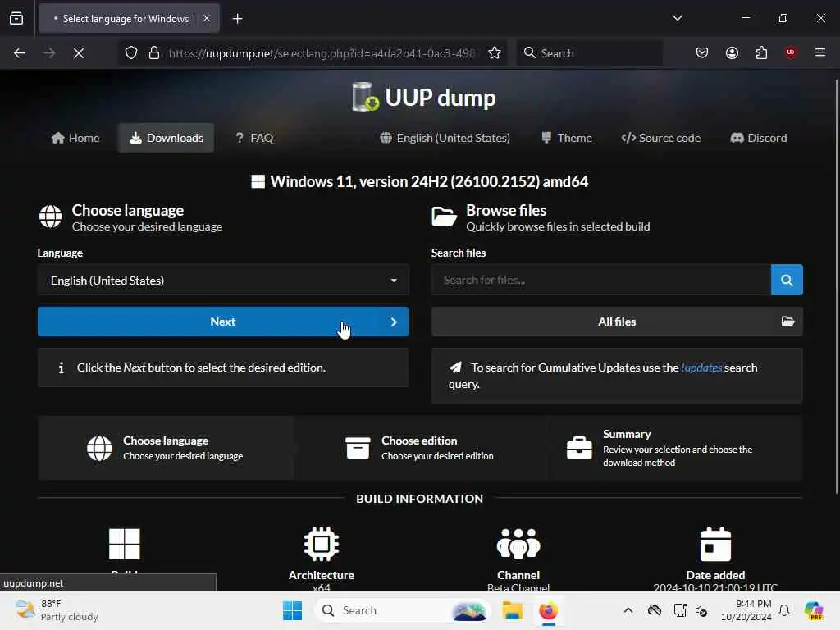Open the Downloads menu item

point(166,138)
